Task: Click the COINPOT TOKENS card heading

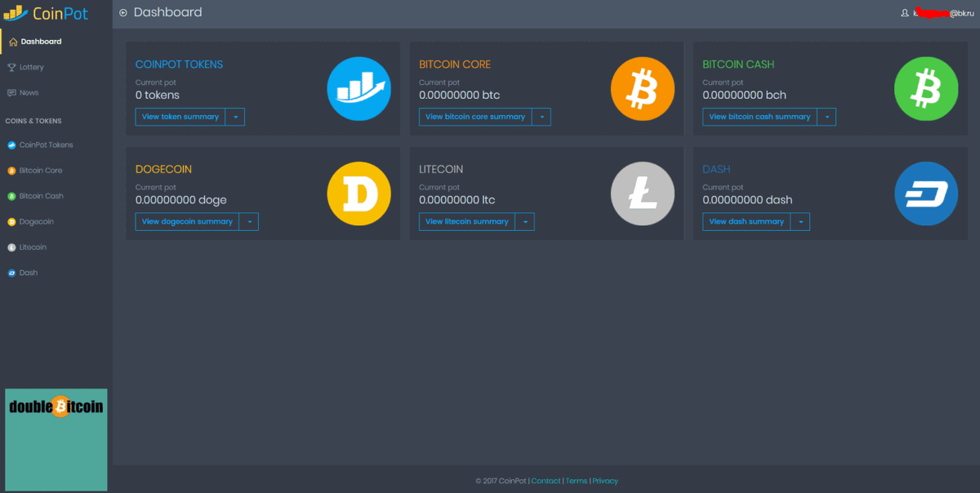Action: click(179, 64)
